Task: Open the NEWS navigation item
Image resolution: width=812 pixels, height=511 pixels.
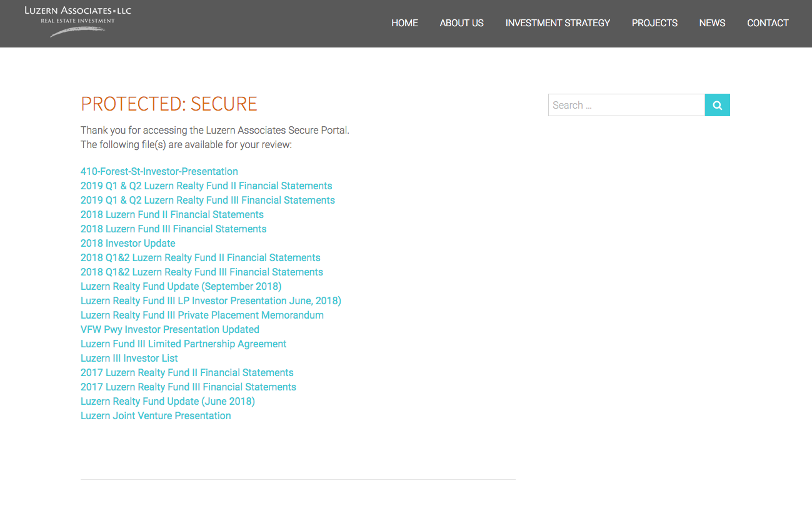Action: (712, 23)
